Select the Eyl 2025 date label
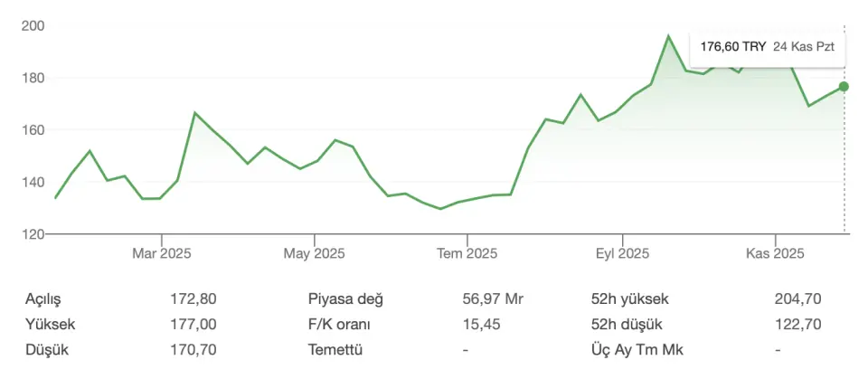Screen dimensions: 868x379 (x=621, y=253)
